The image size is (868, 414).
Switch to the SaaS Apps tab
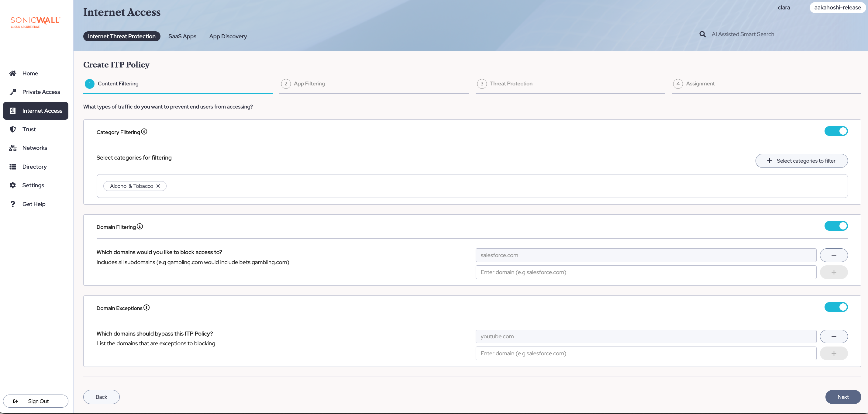[x=182, y=36]
